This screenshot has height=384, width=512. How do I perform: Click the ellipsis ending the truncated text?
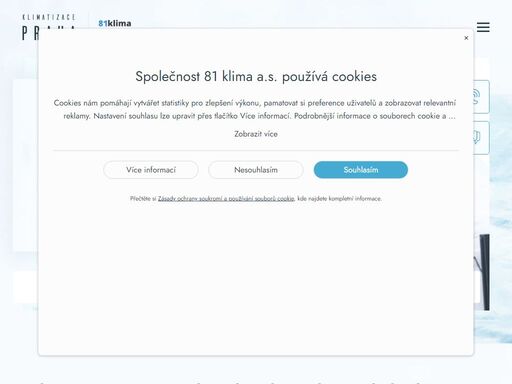coord(452,116)
